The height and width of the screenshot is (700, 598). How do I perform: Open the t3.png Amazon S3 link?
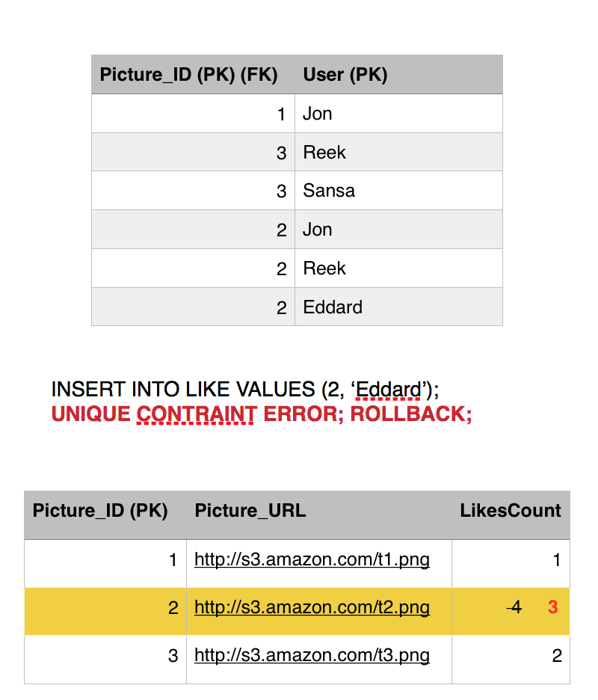[312, 655]
